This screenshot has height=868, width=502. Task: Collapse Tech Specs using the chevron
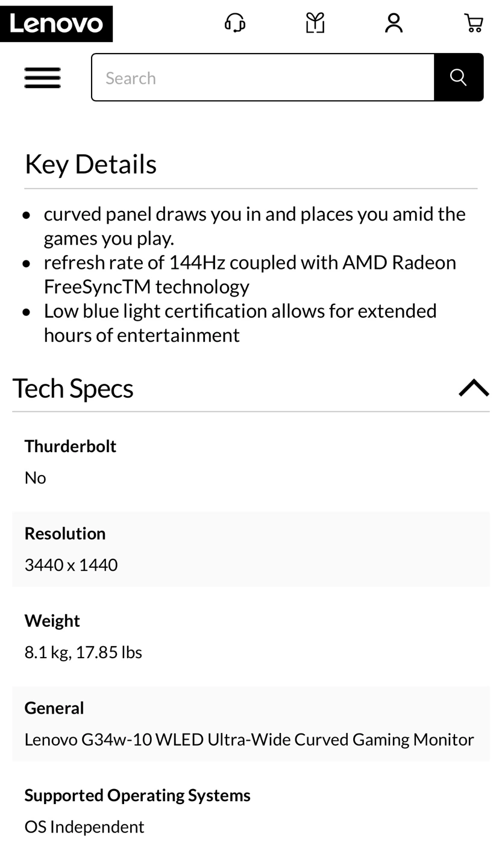point(474,388)
